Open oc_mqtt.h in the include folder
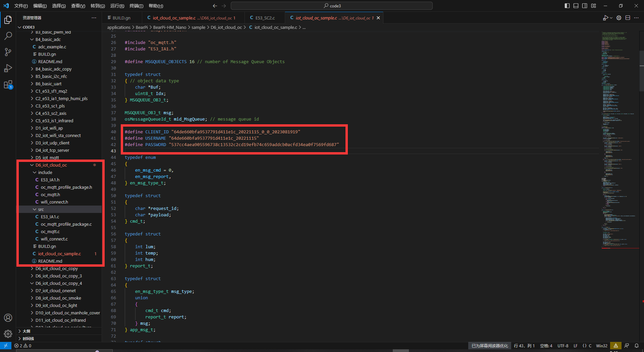The height and width of the screenshot is (352, 644). [x=50, y=195]
